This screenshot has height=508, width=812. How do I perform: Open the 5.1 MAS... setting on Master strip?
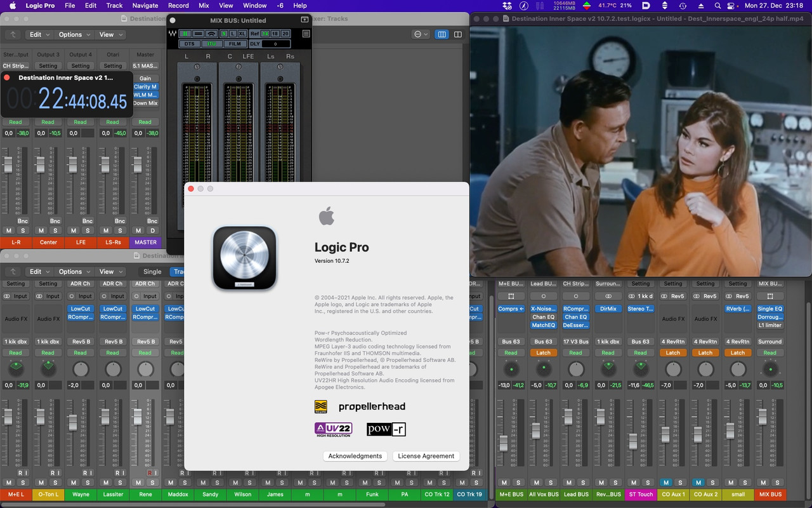(145, 66)
